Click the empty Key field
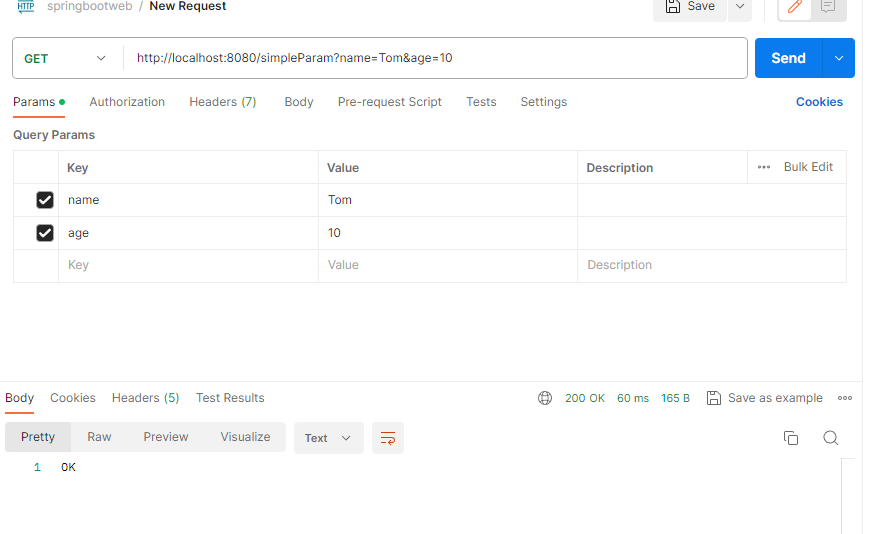 click(x=188, y=266)
